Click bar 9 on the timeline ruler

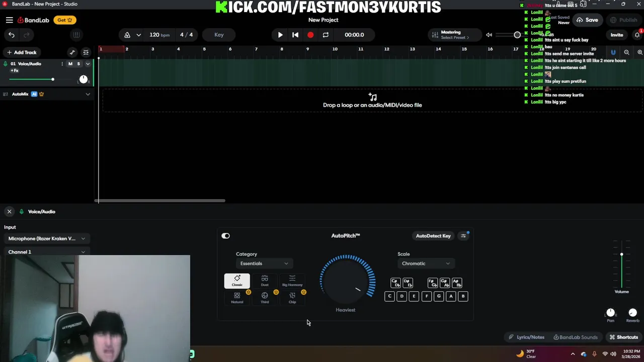tap(308, 49)
